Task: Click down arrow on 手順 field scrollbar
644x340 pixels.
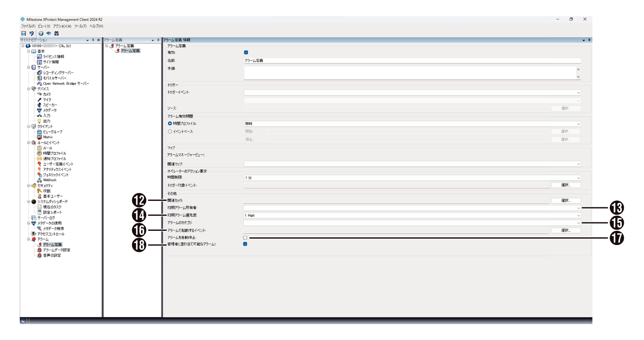Action: point(578,77)
